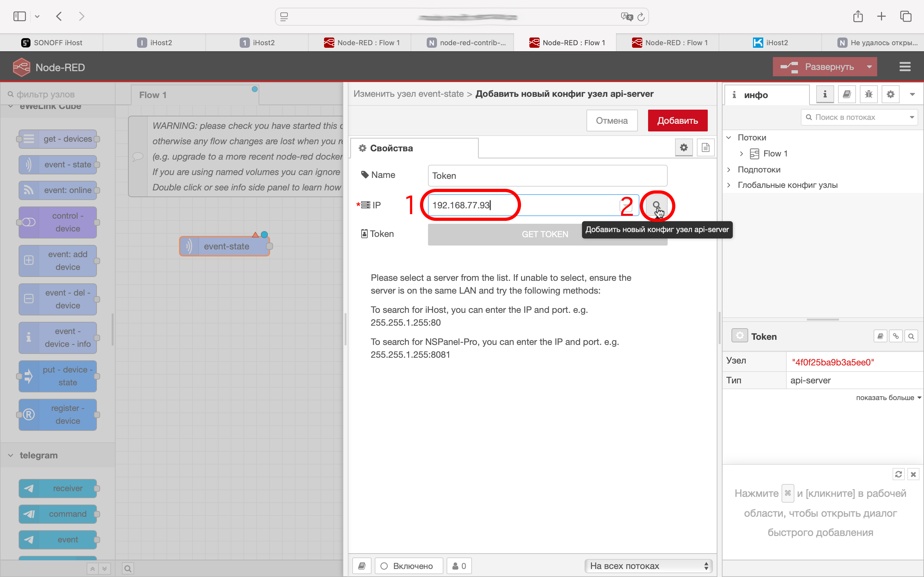Click into the Name input field
Screen dimensions: 924x577
[547, 176]
